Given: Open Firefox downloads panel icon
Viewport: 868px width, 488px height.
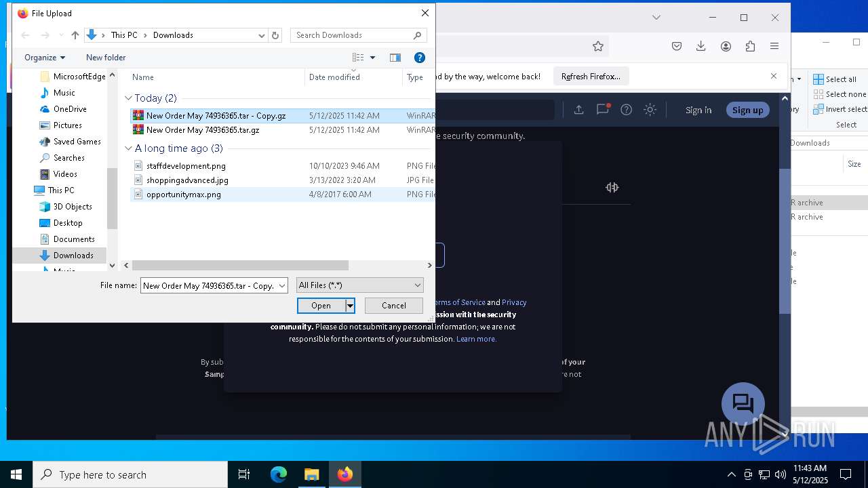Looking at the screenshot, I should click(701, 46).
